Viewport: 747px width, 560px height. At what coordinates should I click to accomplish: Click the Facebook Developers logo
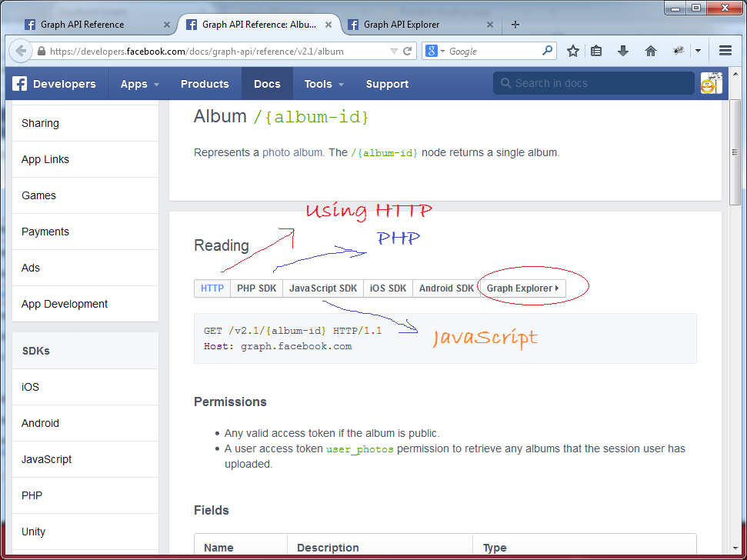[55, 84]
